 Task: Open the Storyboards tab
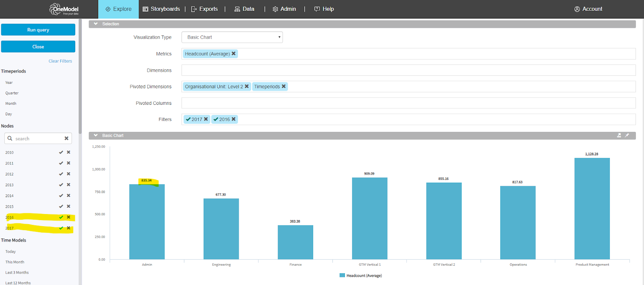pos(161,9)
